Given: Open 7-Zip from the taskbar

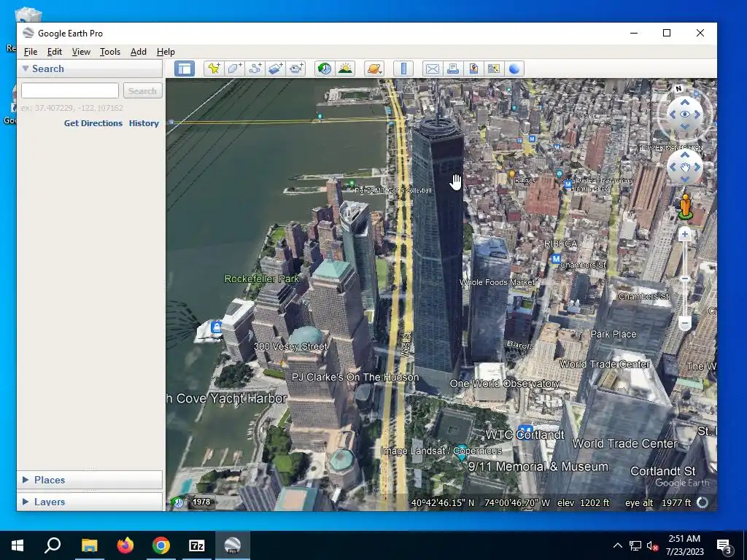Looking at the screenshot, I should pyautogui.click(x=197, y=545).
